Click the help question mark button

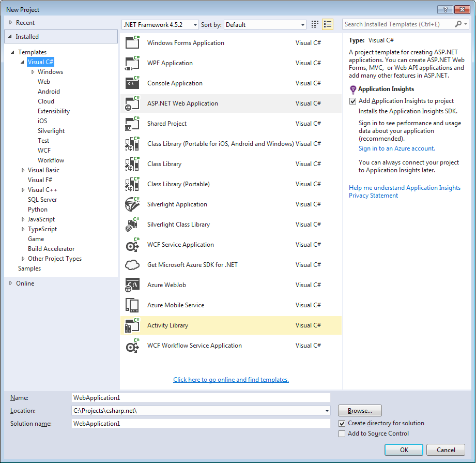446,9
